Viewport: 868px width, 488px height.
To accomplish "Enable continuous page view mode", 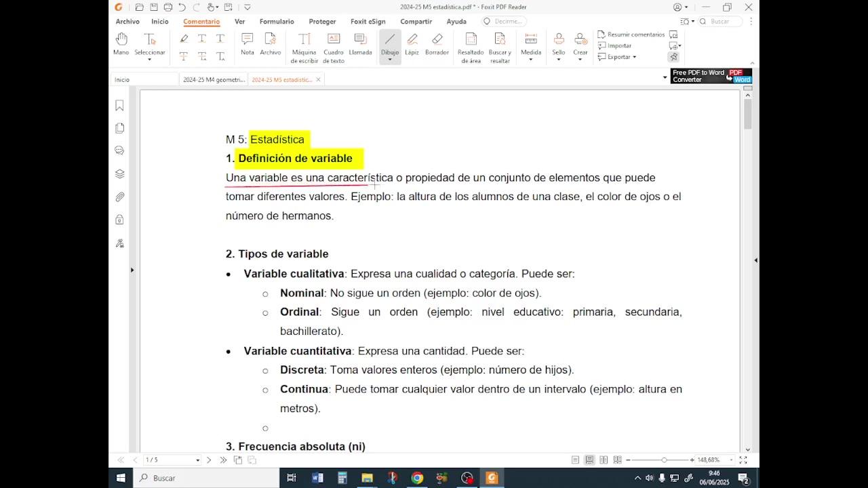I will [589, 460].
